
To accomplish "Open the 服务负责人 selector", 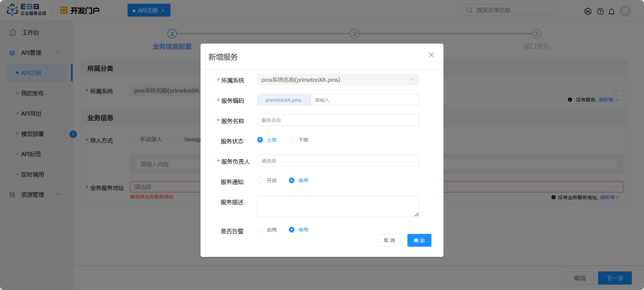I will tap(338, 161).
